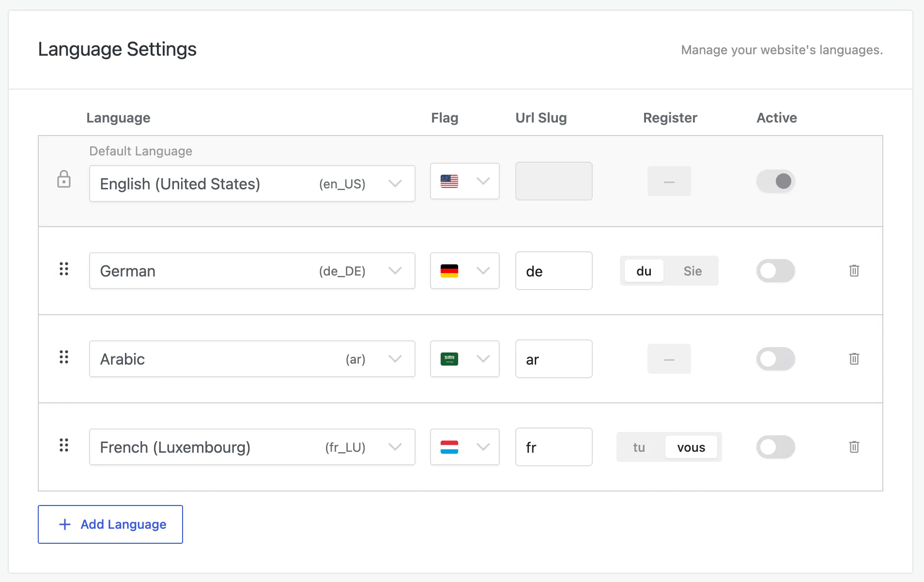Click the 'Register' column header

pos(670,118)
